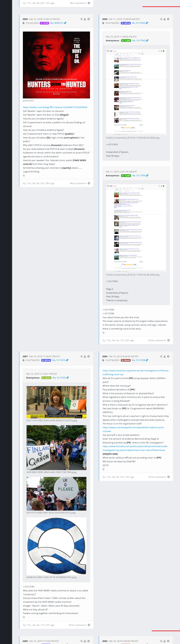The width and height of the screenshot is (180, 644).
Task: Follow the No. 5117590 post link
Action: tap(139, 176)
